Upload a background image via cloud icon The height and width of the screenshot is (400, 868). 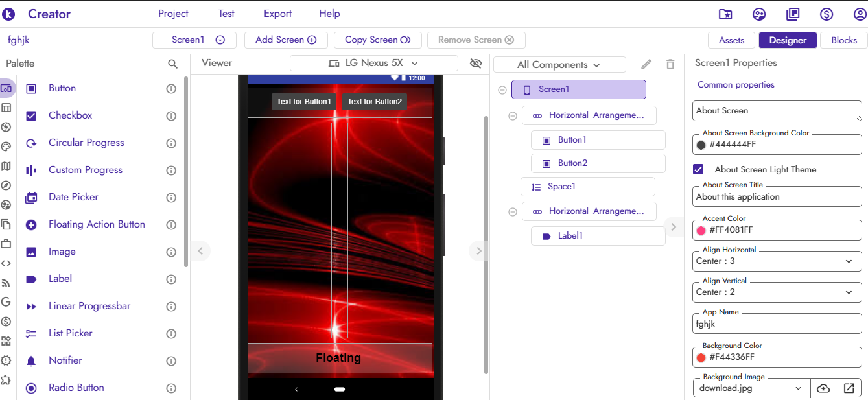point(823,388)
